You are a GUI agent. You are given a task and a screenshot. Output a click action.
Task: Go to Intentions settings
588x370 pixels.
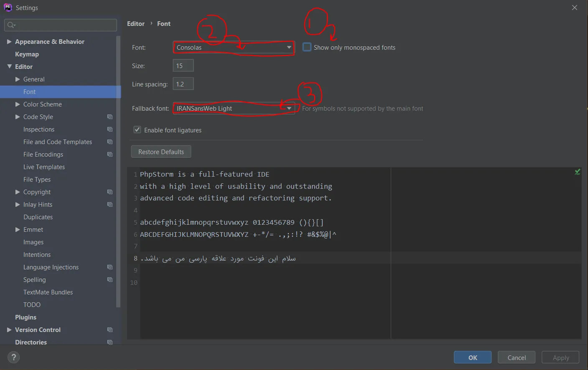click(37, 255)
